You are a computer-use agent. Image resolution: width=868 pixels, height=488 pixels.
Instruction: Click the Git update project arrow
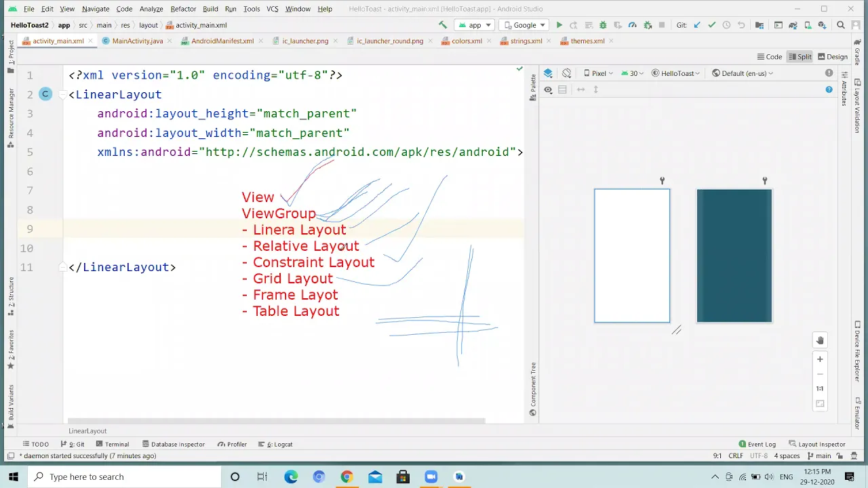[x=697, y=25]
